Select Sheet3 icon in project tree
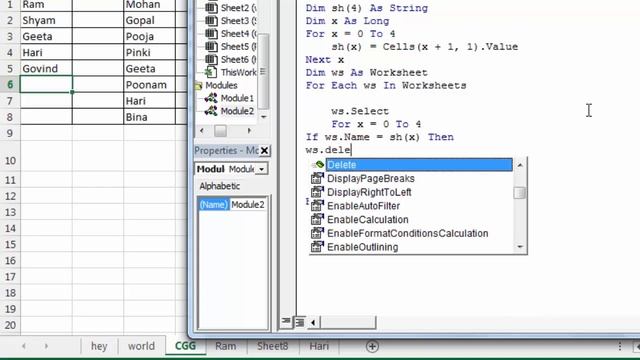640x360 pixels. 211,20
